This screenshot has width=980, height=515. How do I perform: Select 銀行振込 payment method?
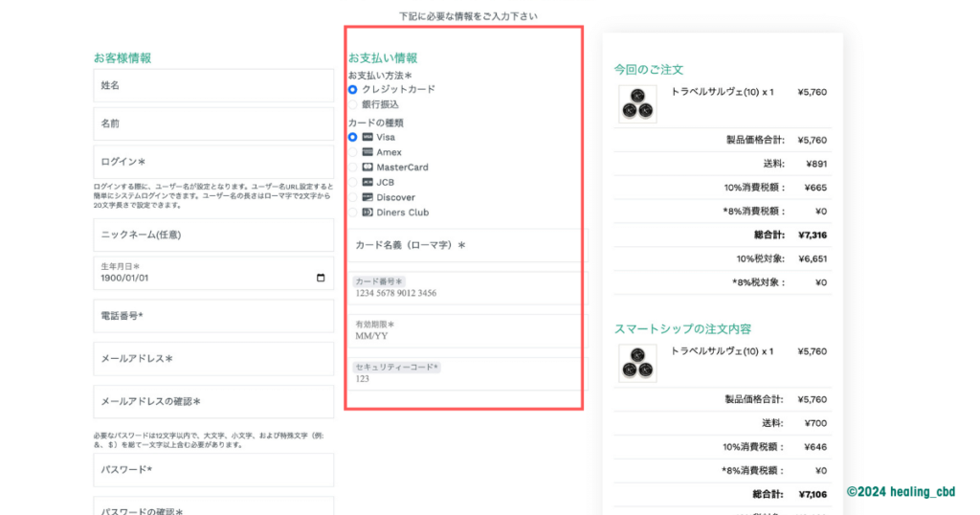[353, 104]
